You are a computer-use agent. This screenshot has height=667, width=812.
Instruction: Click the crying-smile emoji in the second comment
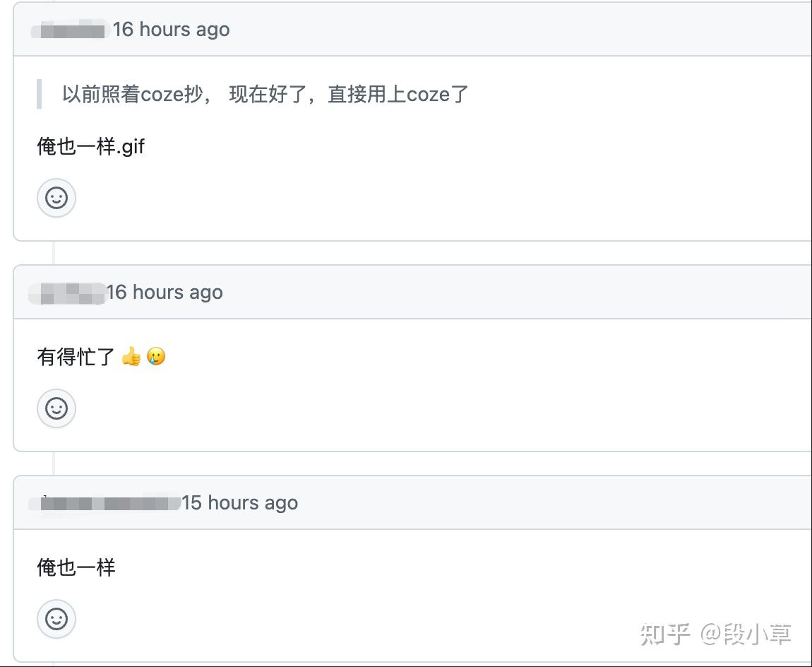click(156, 357)
